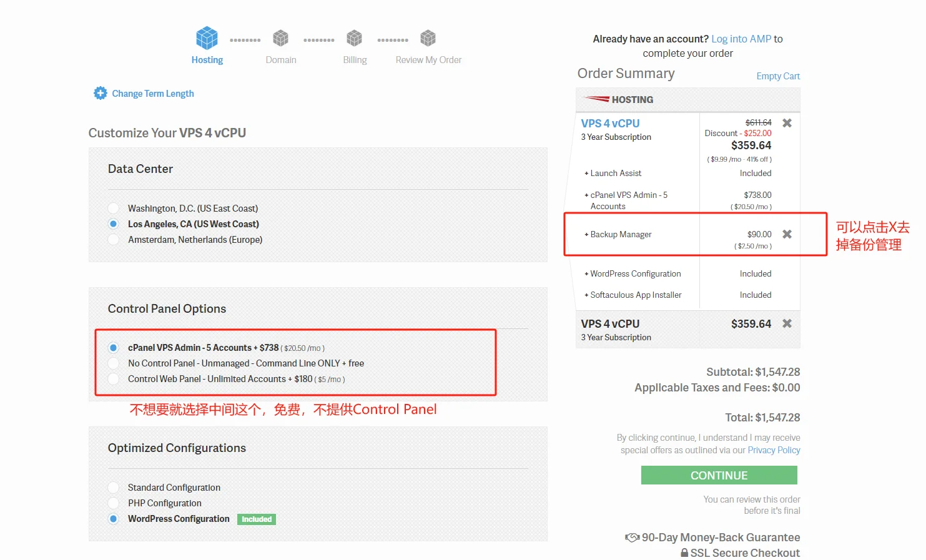This screenshot has width=926, height=560.
Task: Select Los Angeles, CA data center
Action: point(113,224)
